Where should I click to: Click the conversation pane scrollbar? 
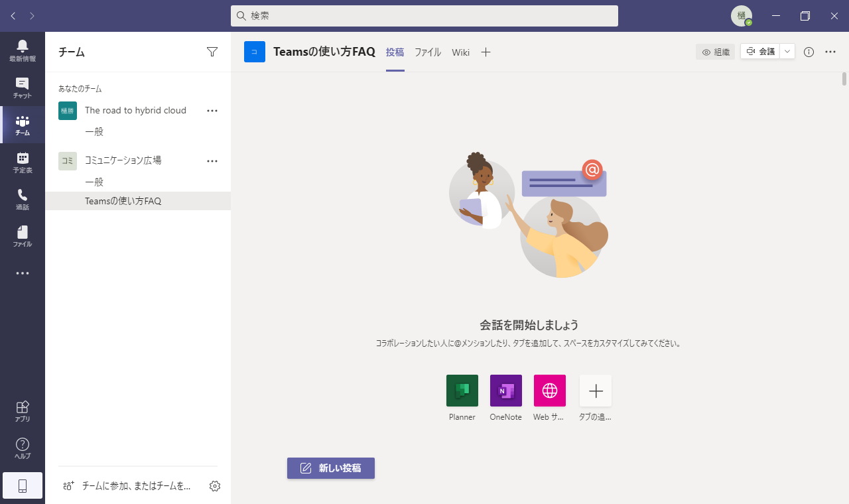coord(844,79)
